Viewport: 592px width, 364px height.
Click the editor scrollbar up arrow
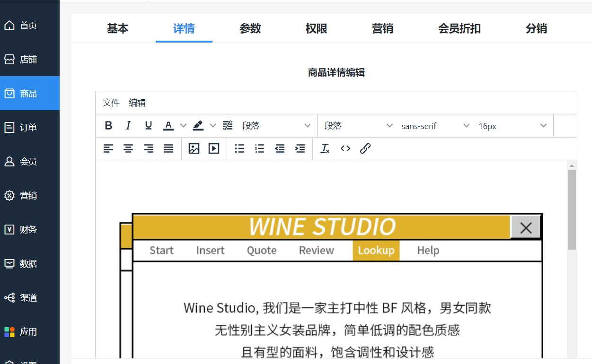pyautogui.click(x=572, y=165)
